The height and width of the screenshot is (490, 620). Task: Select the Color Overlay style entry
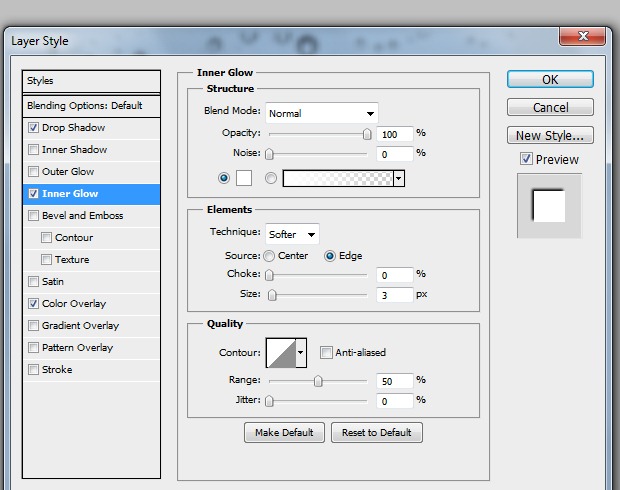[x=74, y=303]
